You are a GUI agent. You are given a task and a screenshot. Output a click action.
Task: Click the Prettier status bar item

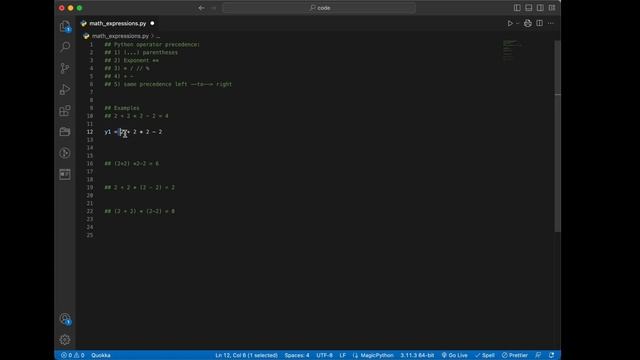click(x=515, y=355)
